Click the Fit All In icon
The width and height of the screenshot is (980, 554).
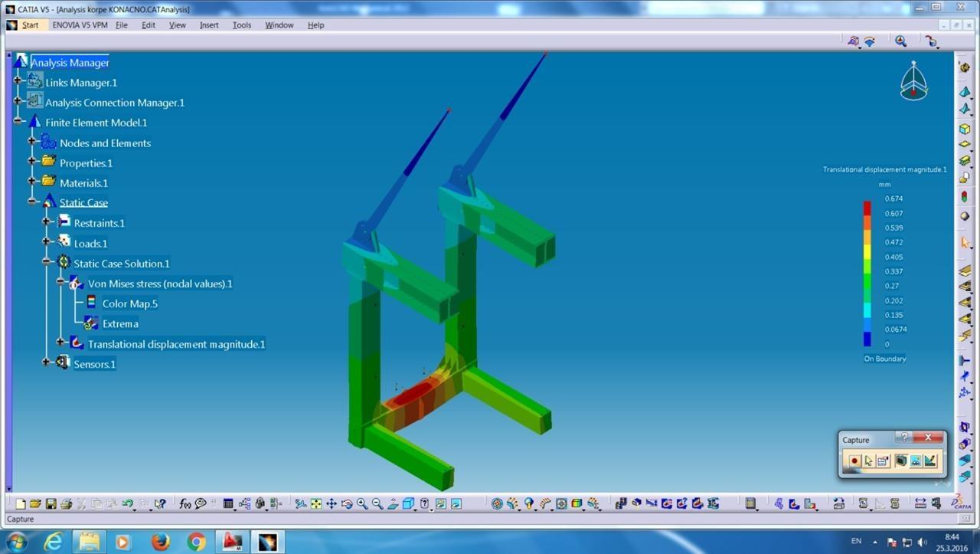316,503
